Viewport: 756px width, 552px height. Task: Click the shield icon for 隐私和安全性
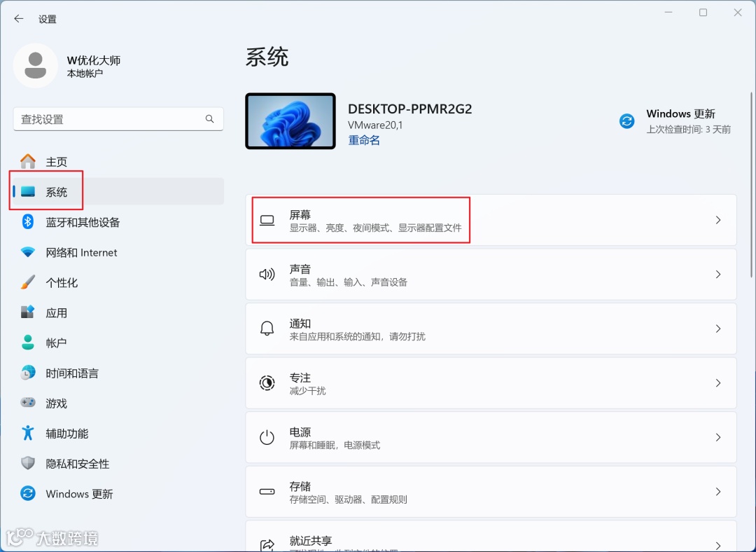click(x=28, y=463)
